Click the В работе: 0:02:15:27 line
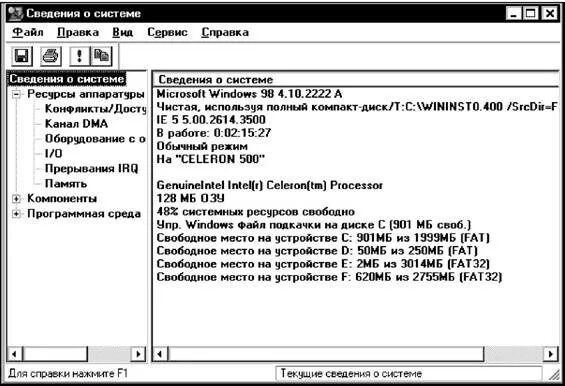 pos(214,133)
